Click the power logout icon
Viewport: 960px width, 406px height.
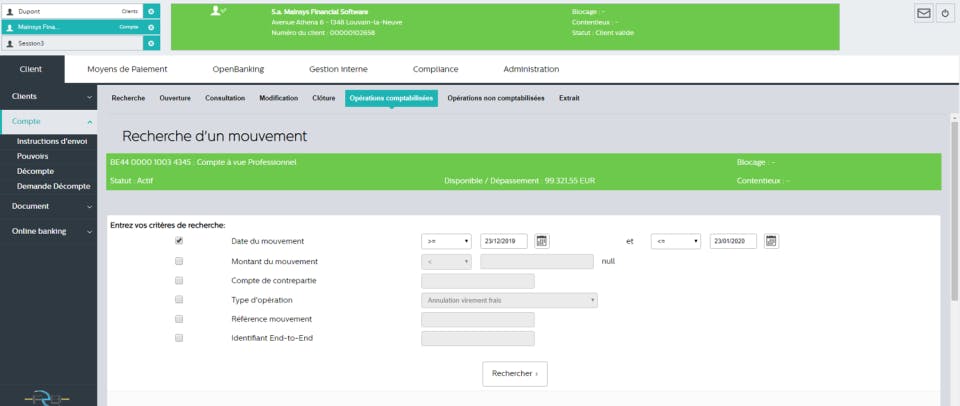[x=945, y=13]
